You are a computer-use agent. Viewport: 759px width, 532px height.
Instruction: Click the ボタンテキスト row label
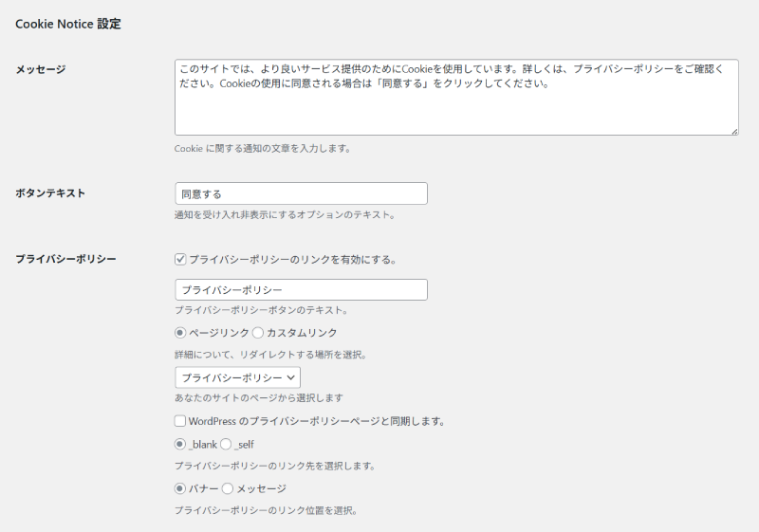coord(50,193)
